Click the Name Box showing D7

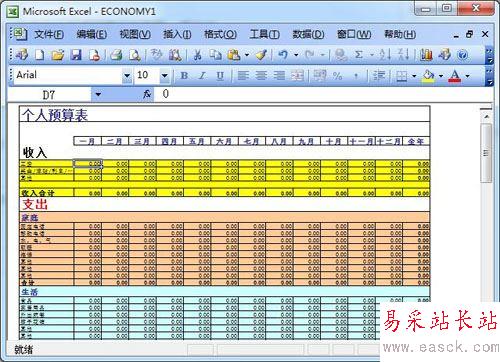click(49, 95)
